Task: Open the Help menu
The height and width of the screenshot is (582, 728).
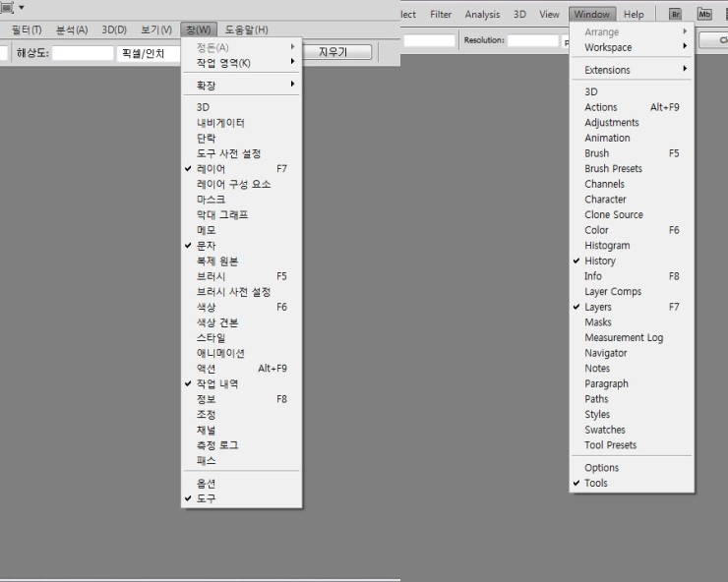Action: 634,15
